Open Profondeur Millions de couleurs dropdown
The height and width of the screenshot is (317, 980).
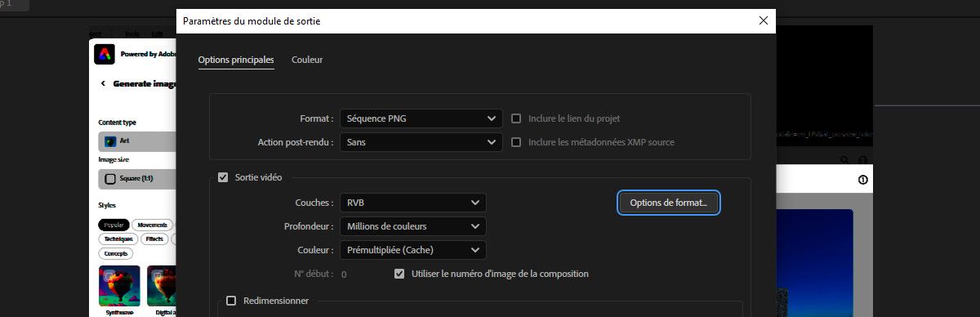[412, 226]
